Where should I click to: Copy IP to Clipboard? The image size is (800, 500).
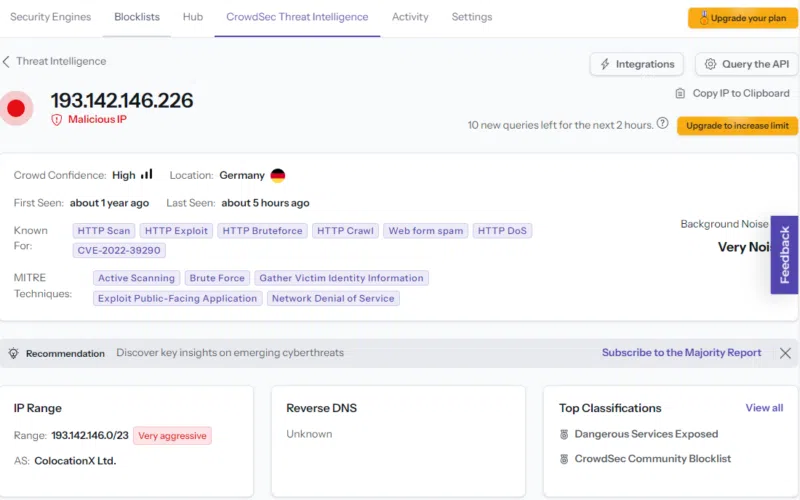tap(733, 93)
